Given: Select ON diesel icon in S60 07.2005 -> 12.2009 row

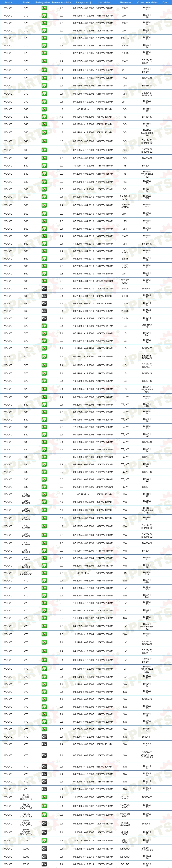Looking at the screenshot, I should 44,318.
